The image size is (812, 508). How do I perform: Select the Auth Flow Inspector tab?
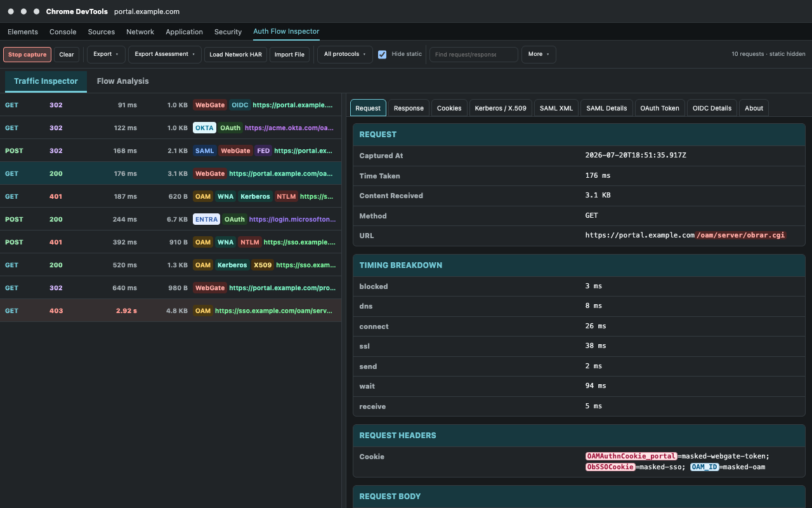point(286,32)
